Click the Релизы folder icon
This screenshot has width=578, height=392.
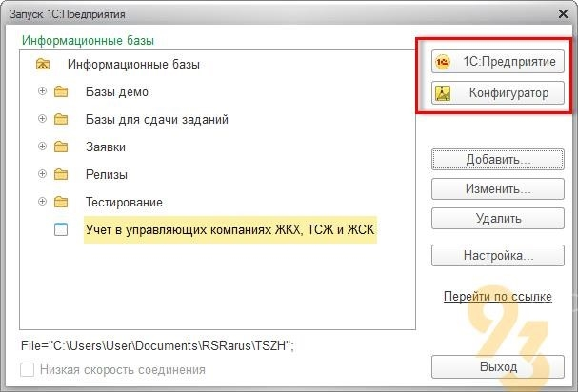(61, 174)
